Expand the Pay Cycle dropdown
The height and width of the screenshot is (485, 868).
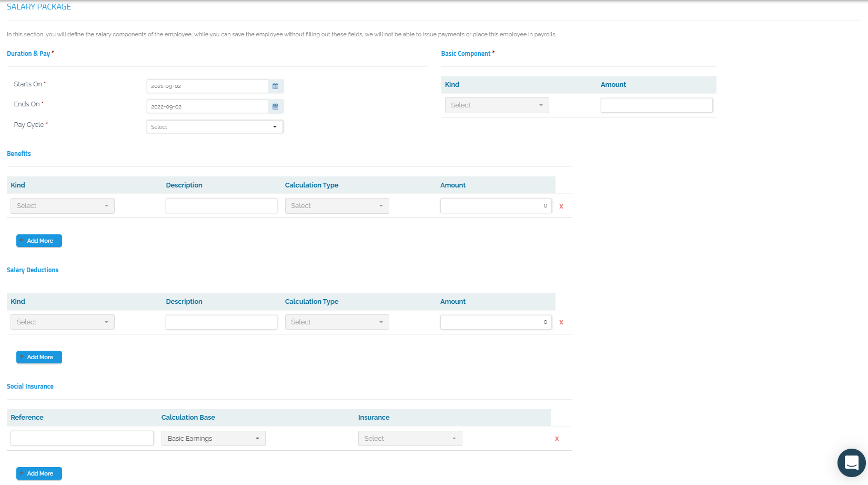tap(215, 127)
